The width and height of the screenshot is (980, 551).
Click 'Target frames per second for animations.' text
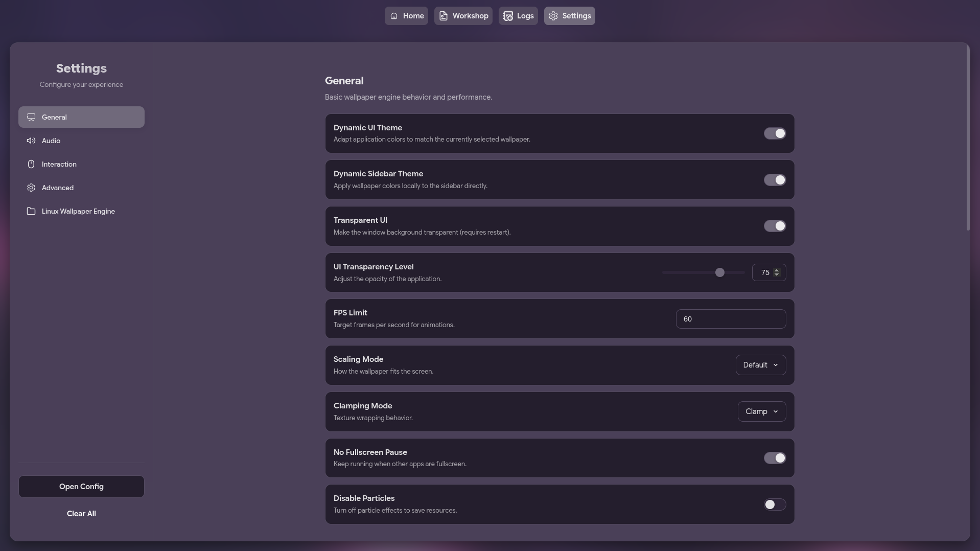pyautogui.click(x=394, y=325)
